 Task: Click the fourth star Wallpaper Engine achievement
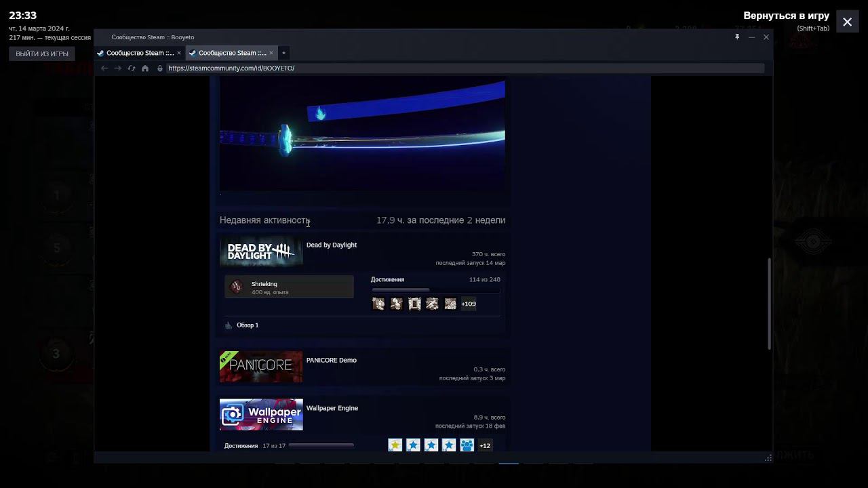[x=449, y=445]
